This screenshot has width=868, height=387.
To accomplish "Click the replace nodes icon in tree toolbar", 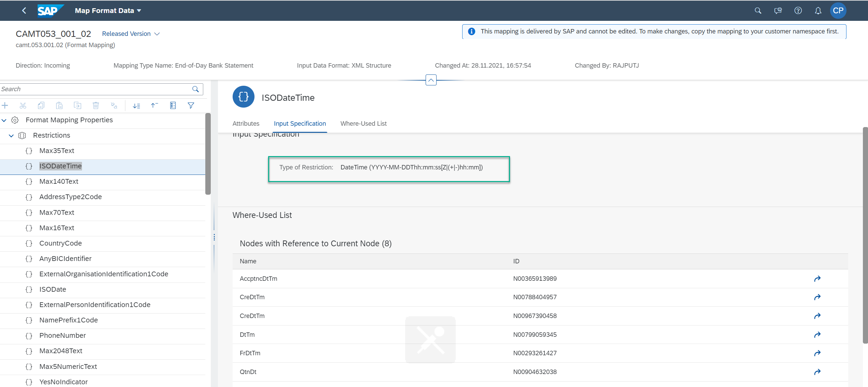I will 114,106.
